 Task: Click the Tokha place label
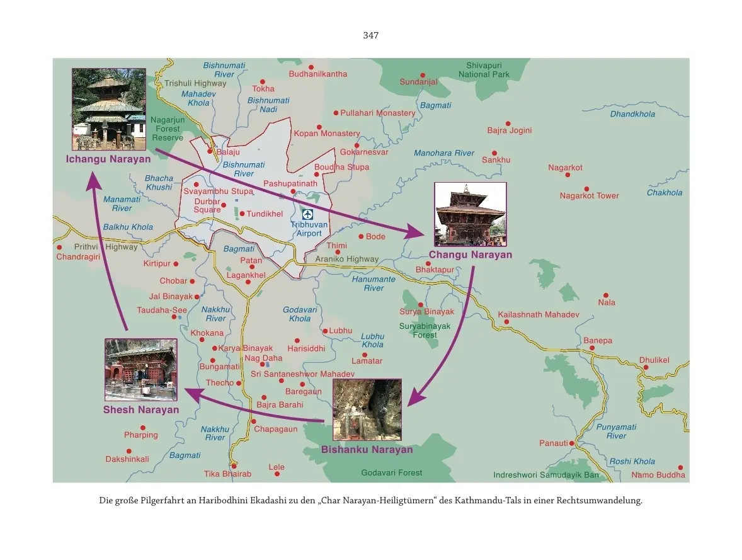tap(263, 89)
